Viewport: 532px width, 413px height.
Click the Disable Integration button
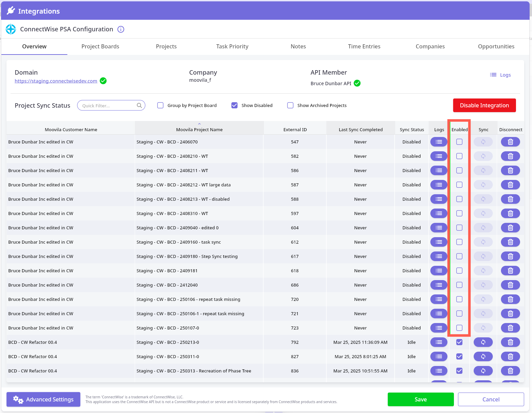click(484, 105)
